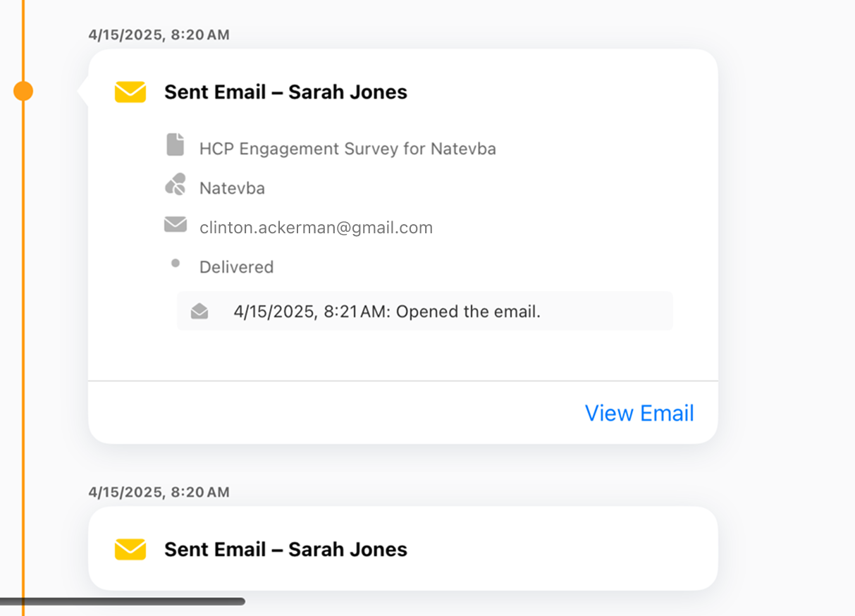Click the document icon beside HCP Engagement Survey
855x616 pixels.
(x=175, y=145)
